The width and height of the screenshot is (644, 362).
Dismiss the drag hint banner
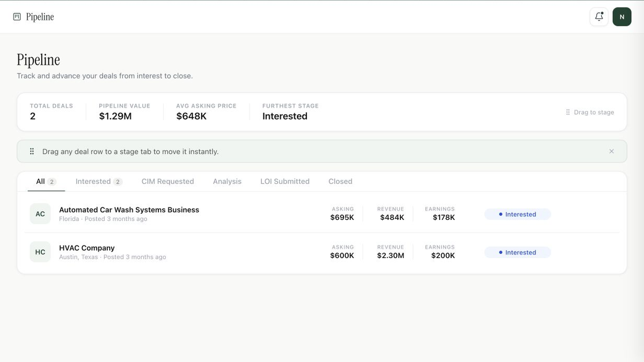(x=611, y=151)
